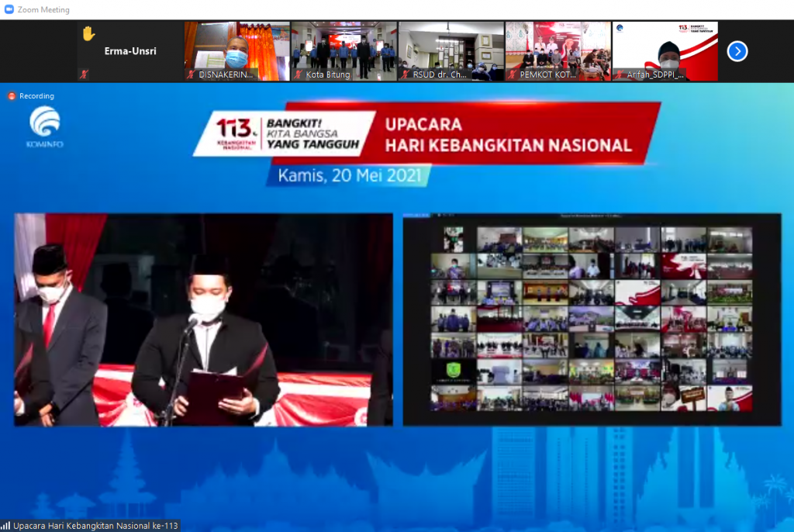The width and height of the screenshot is (794, 532).
Task: Click the speaker video at the podium
Action: [203, 320]
